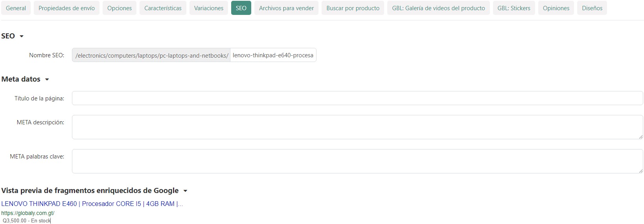This screenshot has height=224, width=644.
Task: Select the Variaciones tab
Action: (x=208, y=8)
